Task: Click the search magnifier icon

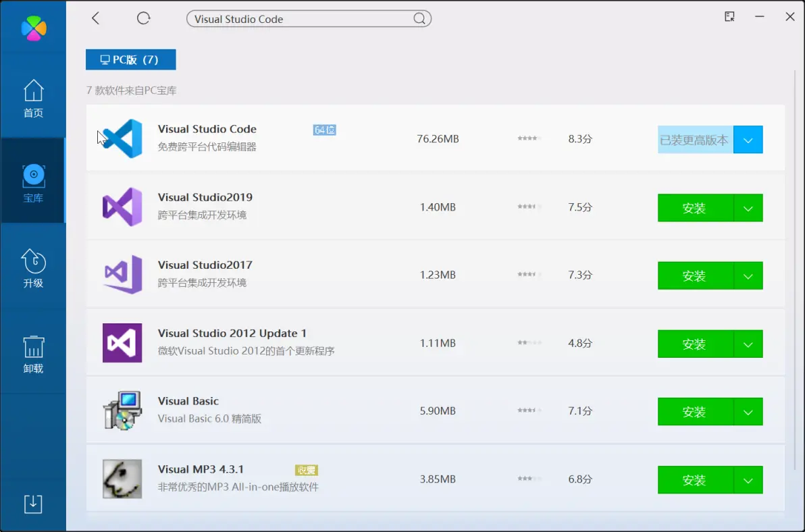Action: tap(419, 19)
